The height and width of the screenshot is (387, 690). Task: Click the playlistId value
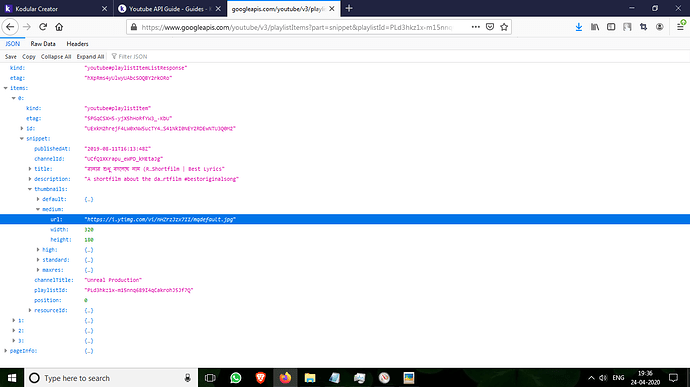point(139,290)
